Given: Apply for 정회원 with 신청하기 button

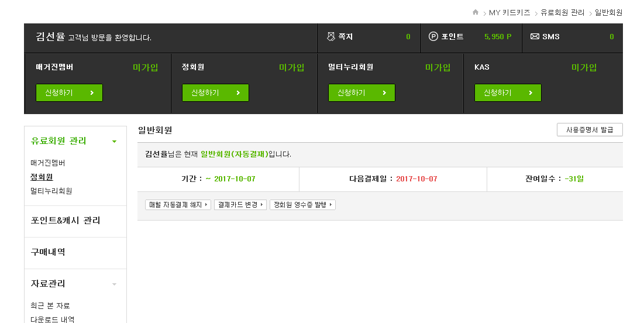Looking at the screenshot, I should point(215,93).
